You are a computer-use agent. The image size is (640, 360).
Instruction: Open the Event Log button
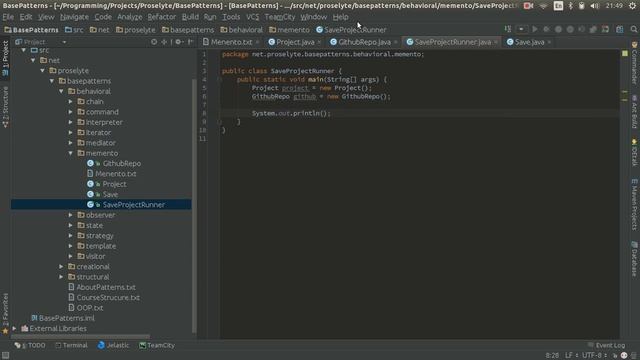pos(606,345)
